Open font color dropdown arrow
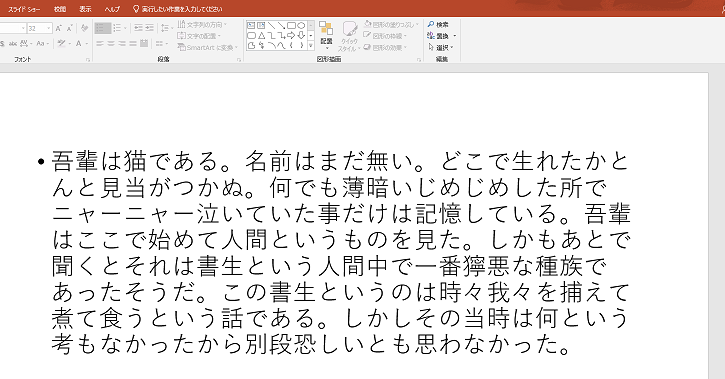The height and width of the screenshot is (379, 725). pos(86,43)
